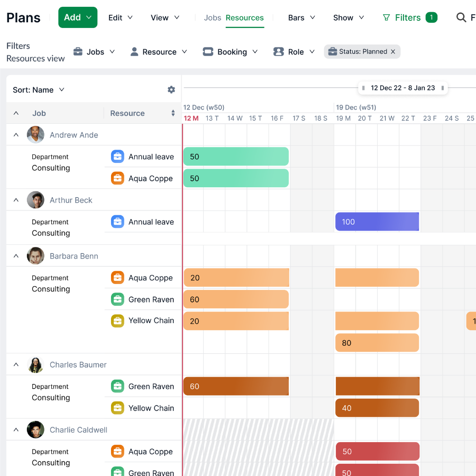Switch to the Jobs tab
476x476 pixels.
click(213, 17)
